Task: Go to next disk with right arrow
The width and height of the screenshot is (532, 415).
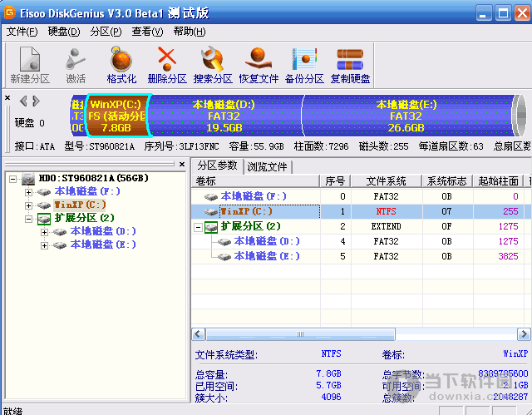Action: tap(36, 101)
